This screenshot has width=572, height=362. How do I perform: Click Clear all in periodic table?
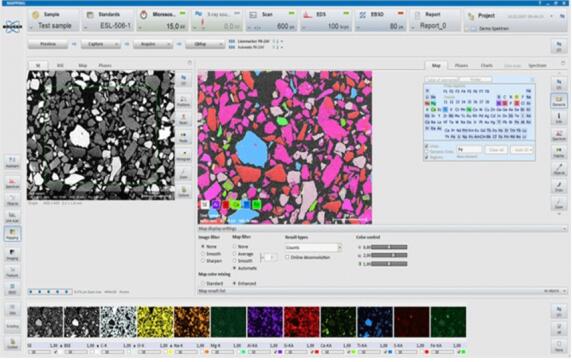tap(496, 150)
